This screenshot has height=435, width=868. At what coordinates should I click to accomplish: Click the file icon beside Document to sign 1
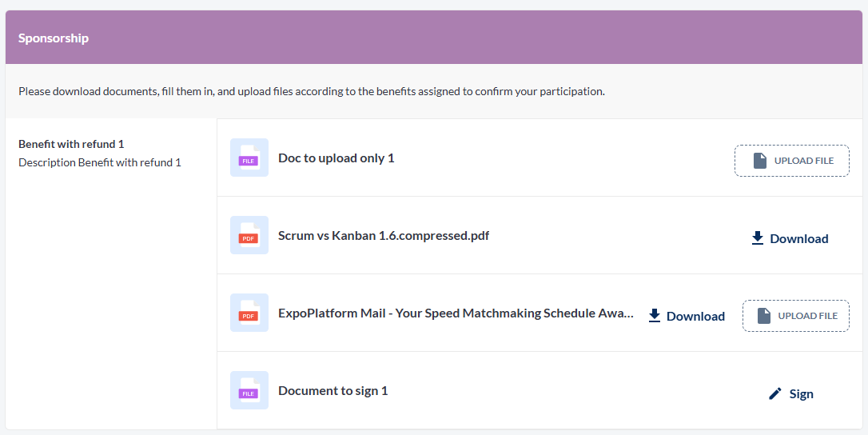[x=249, y=391]
